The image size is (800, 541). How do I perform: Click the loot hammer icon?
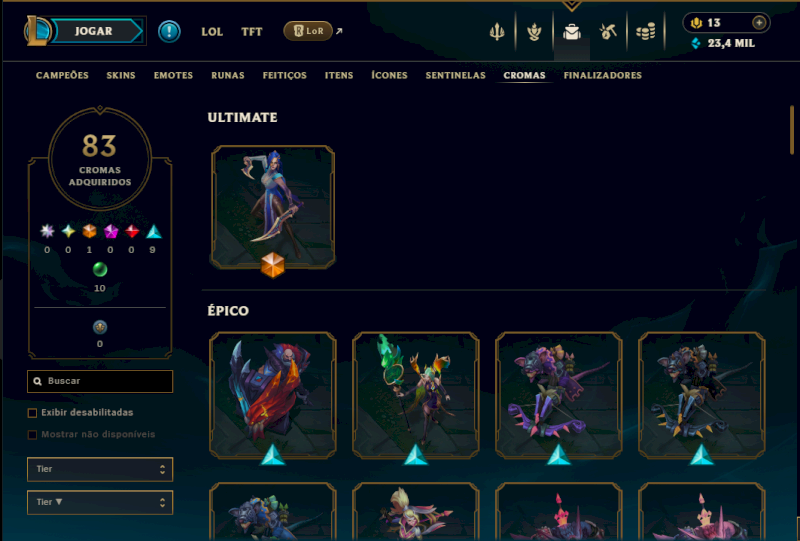[608, 32]
